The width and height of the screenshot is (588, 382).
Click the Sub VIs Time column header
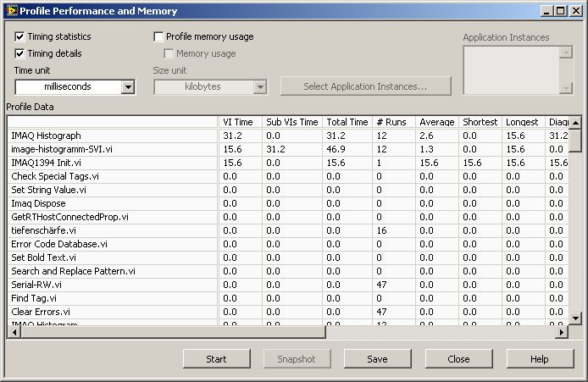(x=291, y=122)
